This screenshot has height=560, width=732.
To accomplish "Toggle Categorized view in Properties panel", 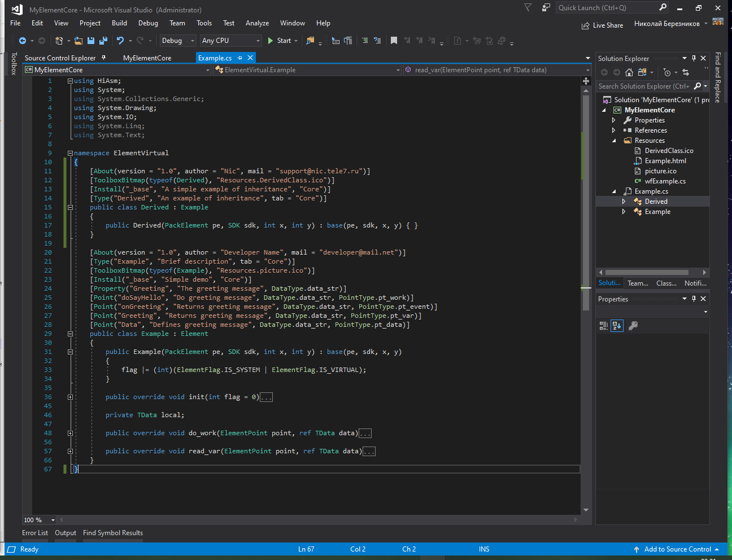I will pos(603,326).
